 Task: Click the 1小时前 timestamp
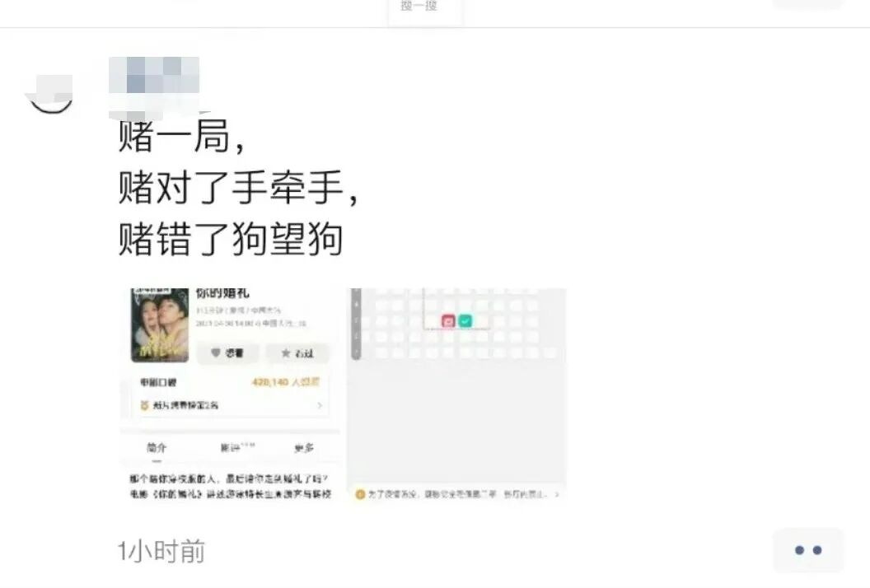161,551
